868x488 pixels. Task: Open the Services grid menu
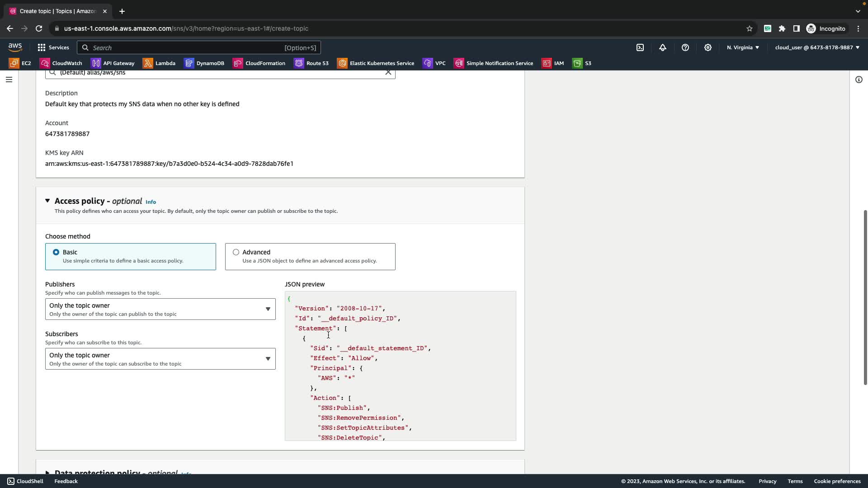[53, 47]
